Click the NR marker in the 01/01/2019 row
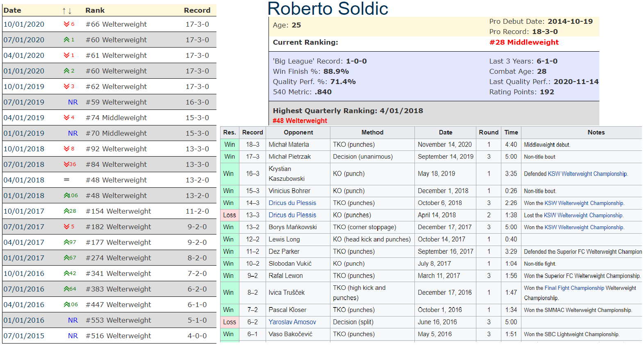 coord(73,133)
